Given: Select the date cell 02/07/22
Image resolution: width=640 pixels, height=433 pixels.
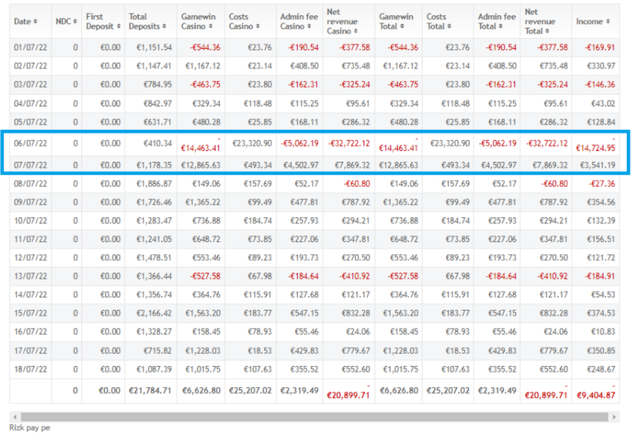Looking at the screenshot, I should tap(31, 66).
